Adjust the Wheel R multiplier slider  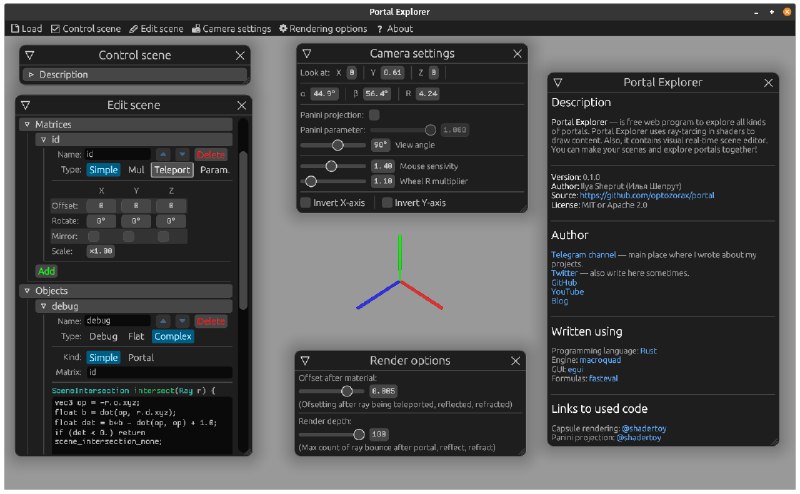333,181
